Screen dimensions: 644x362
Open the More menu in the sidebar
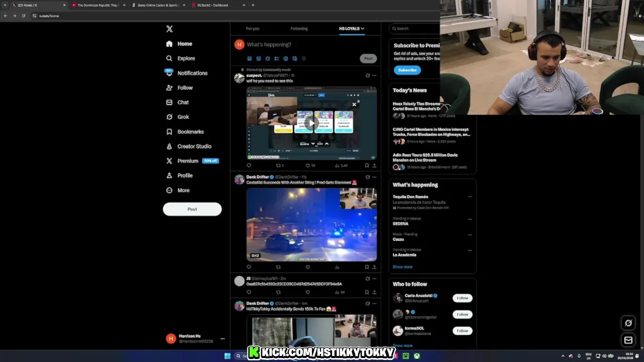coord(178,191)
